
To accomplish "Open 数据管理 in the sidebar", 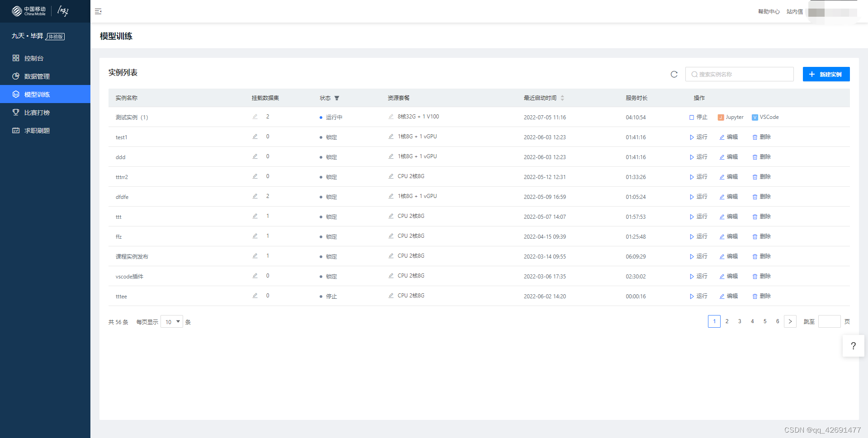I will (45, 76).
